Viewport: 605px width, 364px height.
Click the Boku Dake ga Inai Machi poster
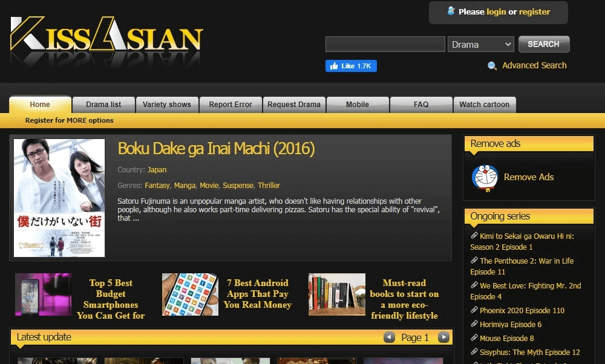click(x=59, y=198)
